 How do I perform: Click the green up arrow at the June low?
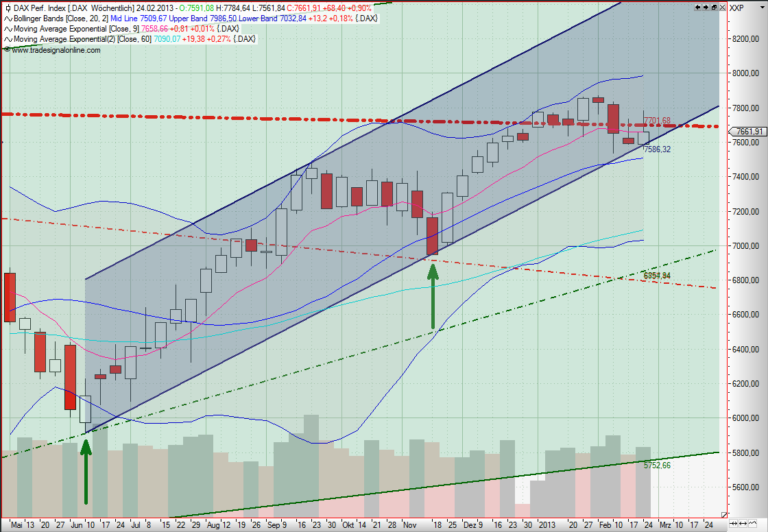(x=86, y=473)
